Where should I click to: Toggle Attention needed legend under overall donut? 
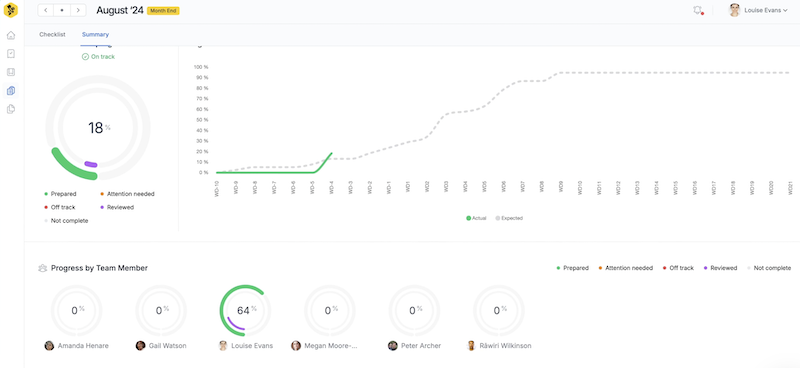(x=127, y=194)
